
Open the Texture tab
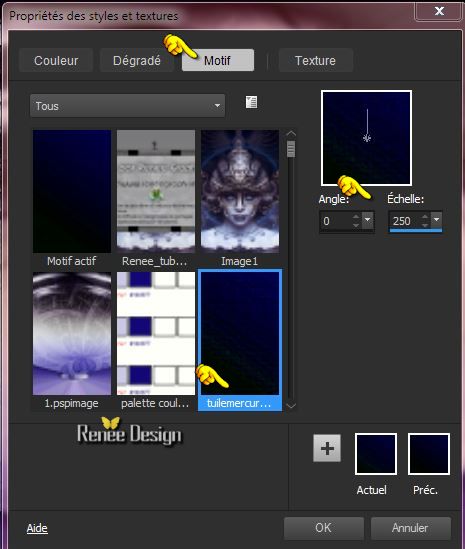(x=315, y=61)
